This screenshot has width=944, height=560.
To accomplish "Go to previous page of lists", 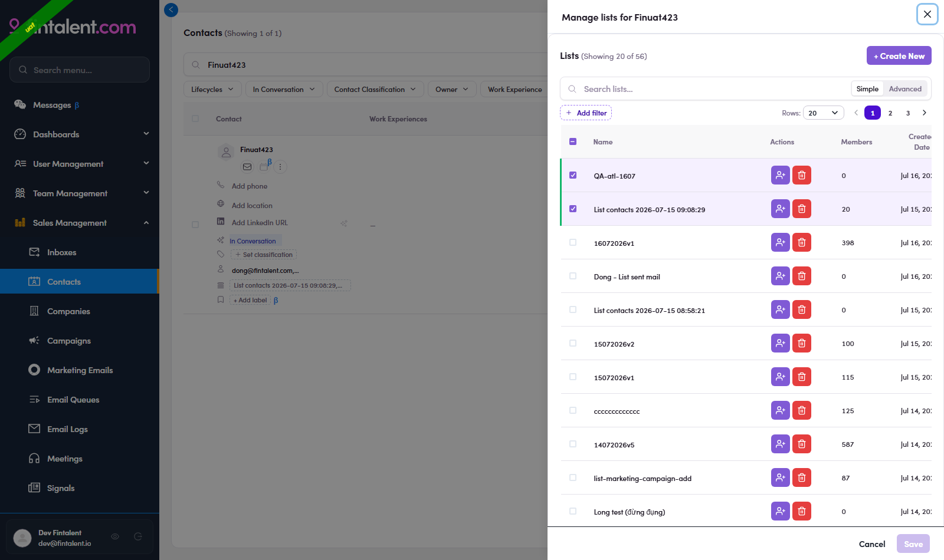I will coord(856,113).
